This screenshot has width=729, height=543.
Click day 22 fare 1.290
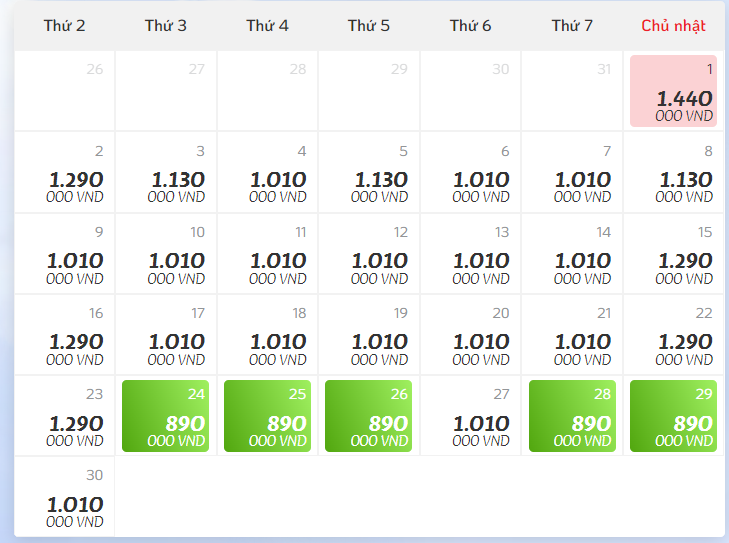pos(673,334)
